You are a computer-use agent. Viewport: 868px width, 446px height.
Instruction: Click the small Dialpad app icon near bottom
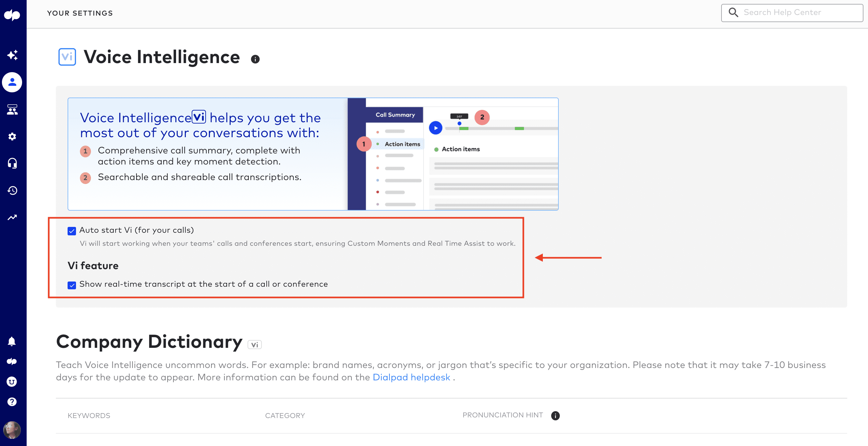(12, 361)
